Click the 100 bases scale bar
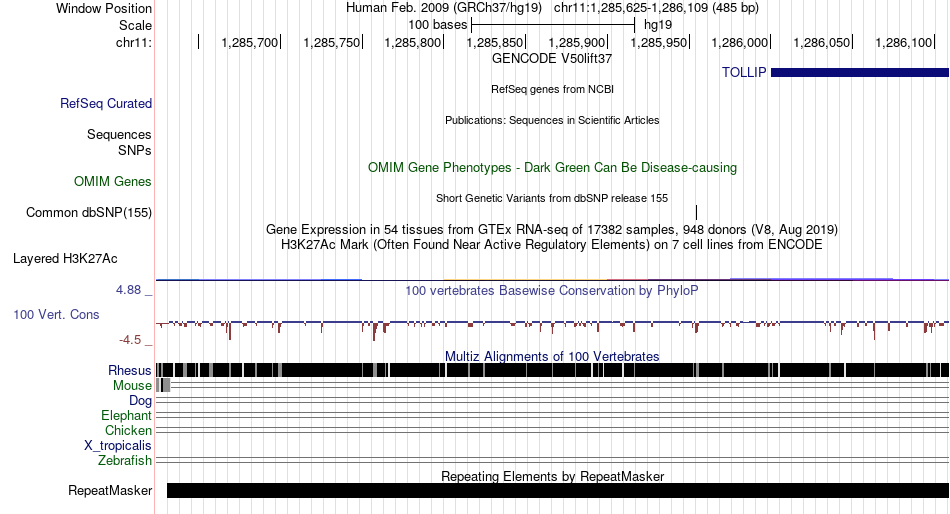Viewport: 950px width, 514px height. (x=553, y=25)
